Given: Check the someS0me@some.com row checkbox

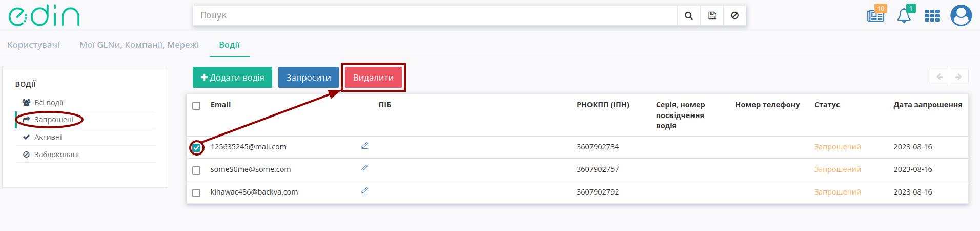Looking at the screenshot, I should pos(196,170).
